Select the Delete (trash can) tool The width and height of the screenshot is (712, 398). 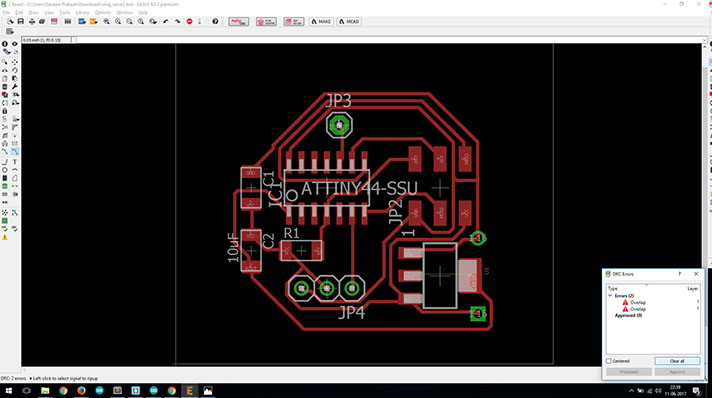click(x=5, y=86)
